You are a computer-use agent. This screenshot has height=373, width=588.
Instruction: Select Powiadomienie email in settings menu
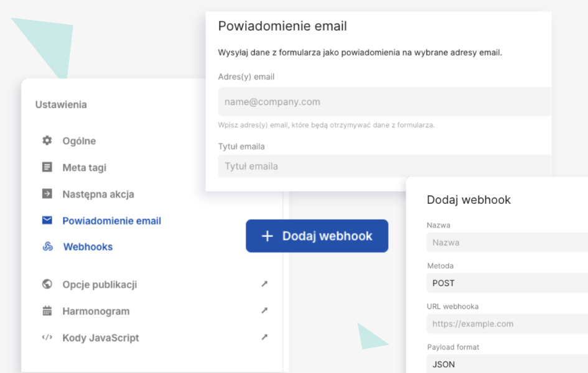112,221
